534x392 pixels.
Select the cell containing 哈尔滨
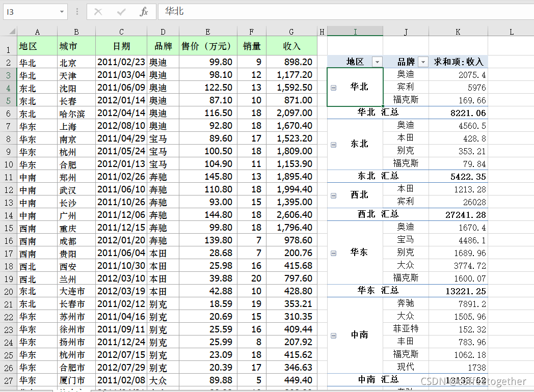tap(76, 114)
